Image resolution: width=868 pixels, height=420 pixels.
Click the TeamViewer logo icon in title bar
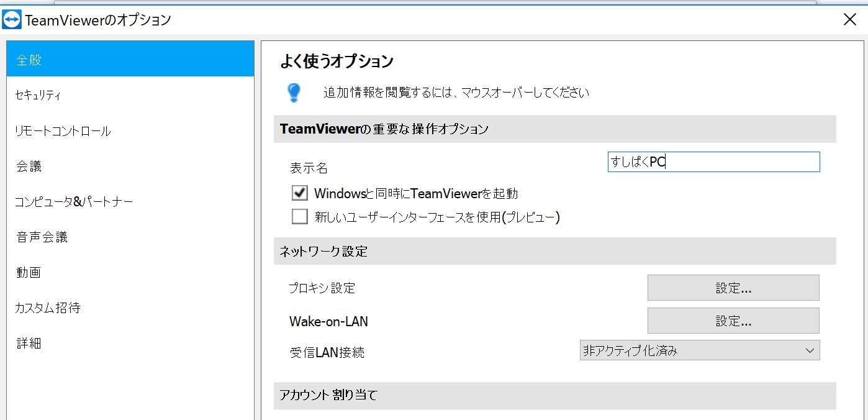point(12,19)
